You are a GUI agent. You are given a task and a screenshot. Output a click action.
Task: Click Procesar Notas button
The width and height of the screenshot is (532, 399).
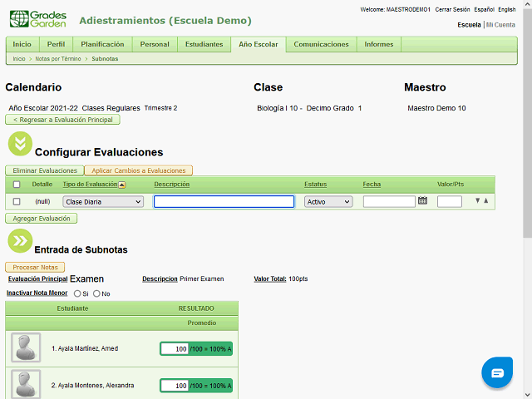click(x=35, y=268)
